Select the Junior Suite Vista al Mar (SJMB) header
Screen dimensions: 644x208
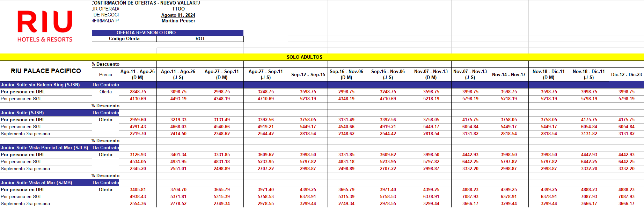pyautogui.click(x=46, y=183)
